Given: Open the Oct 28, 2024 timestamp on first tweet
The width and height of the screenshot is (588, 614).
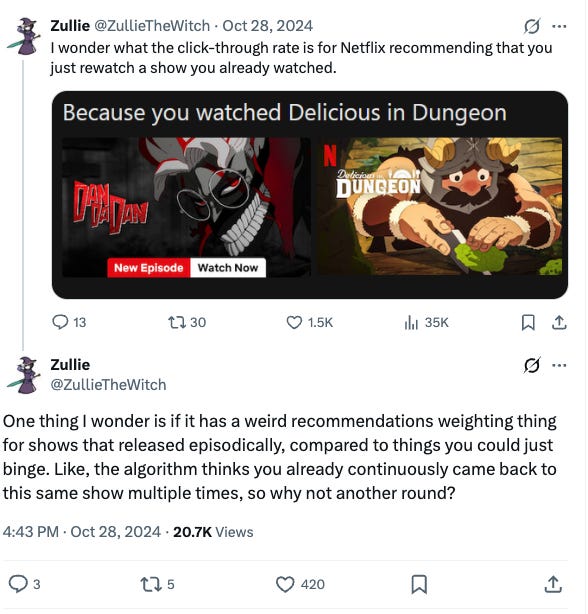Looking at the screenshot, I should [x=267, y=26].
